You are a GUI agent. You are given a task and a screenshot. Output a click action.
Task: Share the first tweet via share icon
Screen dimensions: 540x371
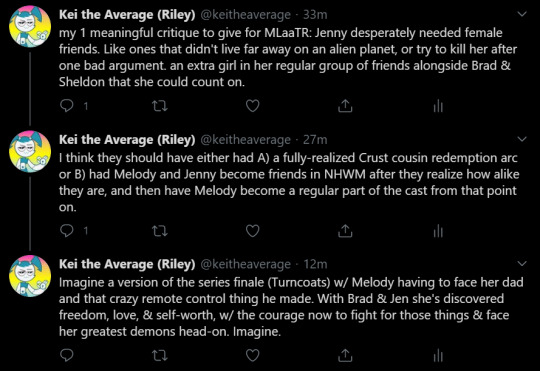tap(345, 106)
